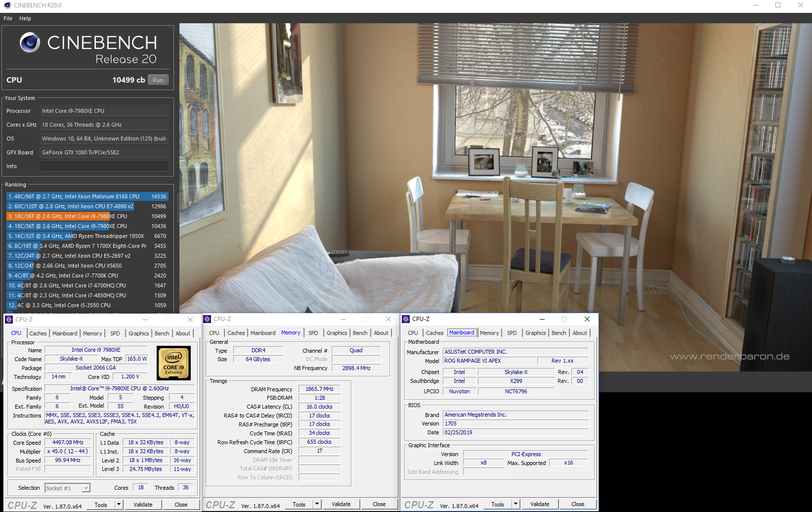
Task: Expand the Tools dropdown arrow in right CPU-Z window
Action: click(x=515, y=504)
